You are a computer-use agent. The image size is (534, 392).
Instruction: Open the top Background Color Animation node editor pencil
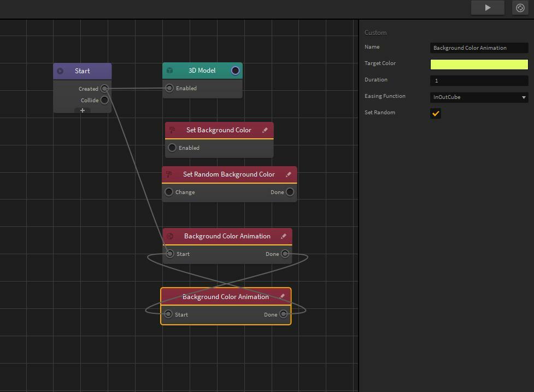click(284, 236)
